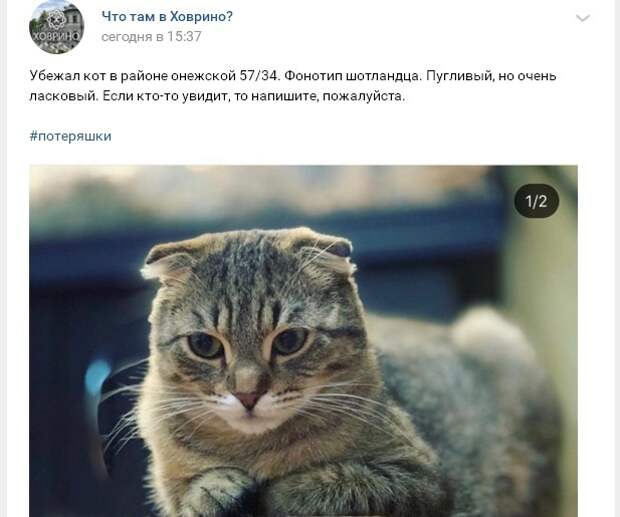Expand the post options chevron

pyautogui.click(x=583, y=18)
